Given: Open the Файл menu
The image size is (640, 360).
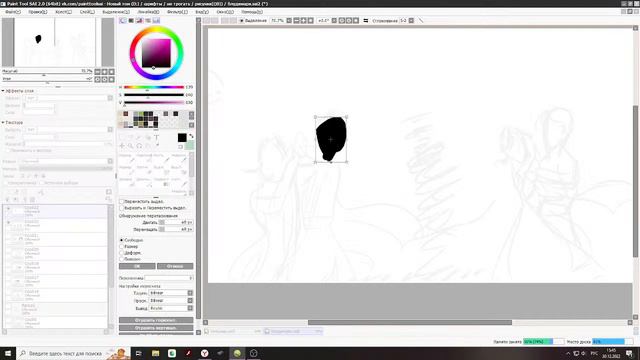Looking at the screenshot, I should pyautogui.click(x=13, y=12).
